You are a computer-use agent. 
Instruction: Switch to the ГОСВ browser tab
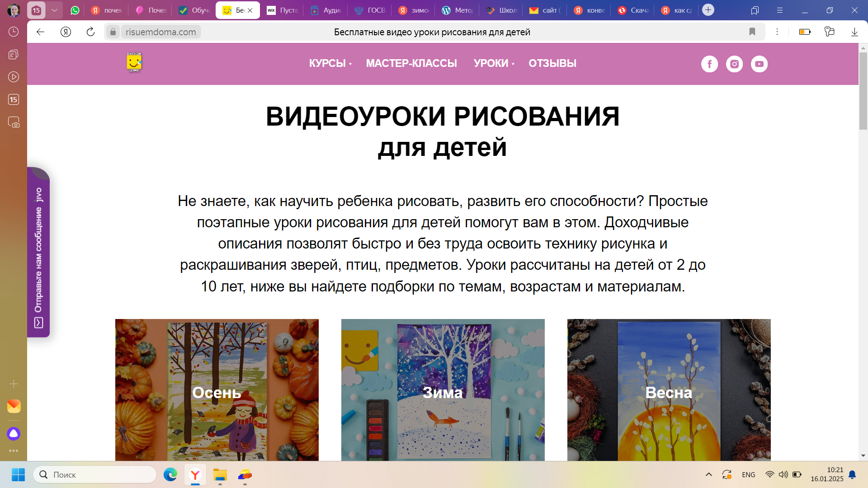[370, 10]
